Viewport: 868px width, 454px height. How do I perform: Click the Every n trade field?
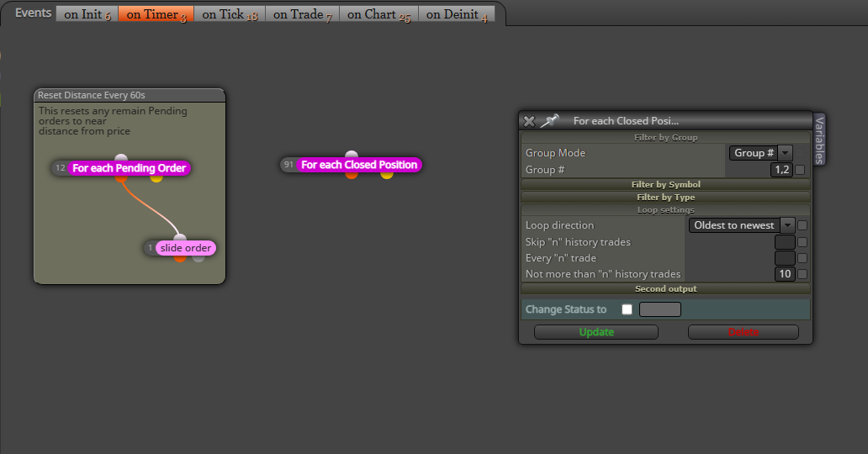tap(785, 258)
